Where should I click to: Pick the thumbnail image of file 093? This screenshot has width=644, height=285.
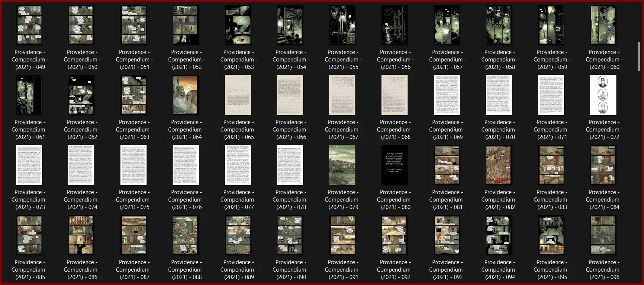click(x=447, y=235)
